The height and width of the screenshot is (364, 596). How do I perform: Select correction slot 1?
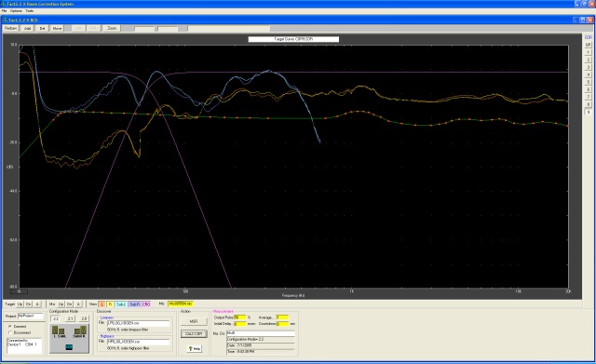588,52
